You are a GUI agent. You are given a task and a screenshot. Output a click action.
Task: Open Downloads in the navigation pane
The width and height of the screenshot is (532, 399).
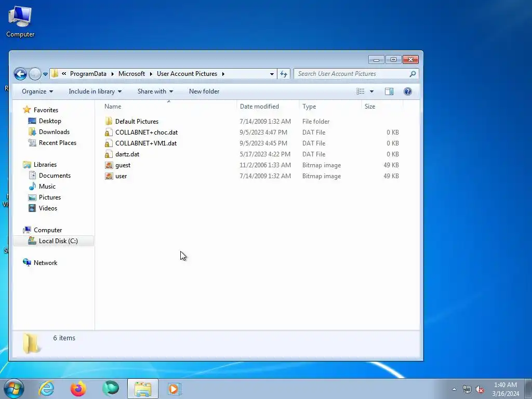(x=54, y=131)
